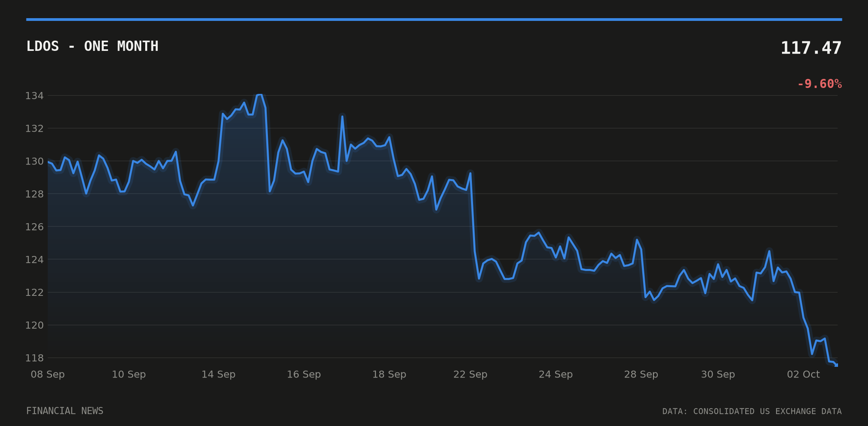This screenshot has width=868, height=426.
Task: Click the 02 Oct date label
Action: coord(803,374)
